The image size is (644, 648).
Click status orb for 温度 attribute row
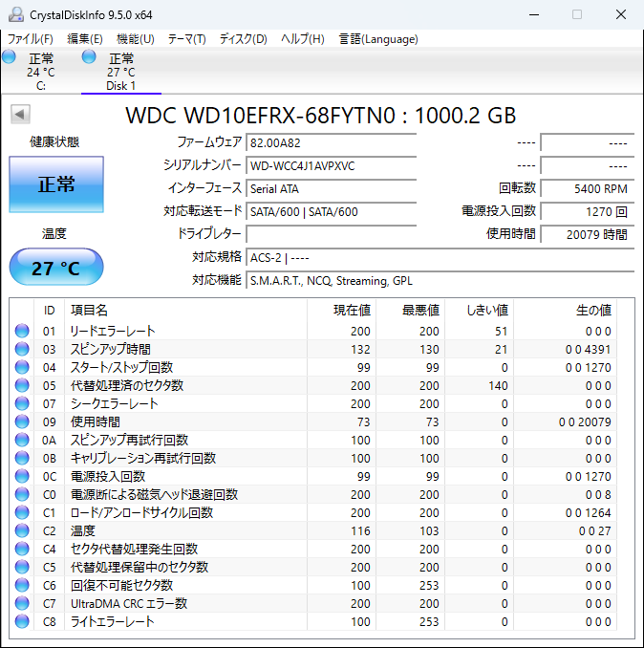pyautogui.click(x=22, y=530)
